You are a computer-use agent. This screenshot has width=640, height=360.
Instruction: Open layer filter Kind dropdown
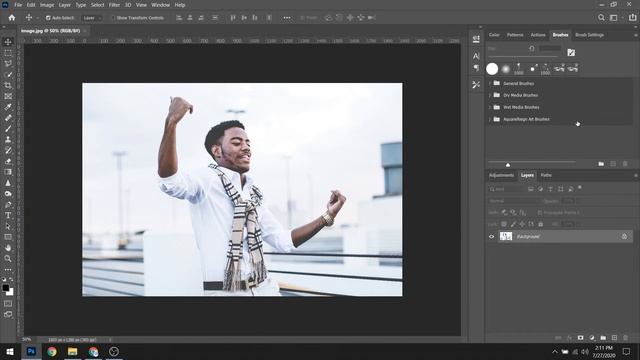tap(507, 189)
